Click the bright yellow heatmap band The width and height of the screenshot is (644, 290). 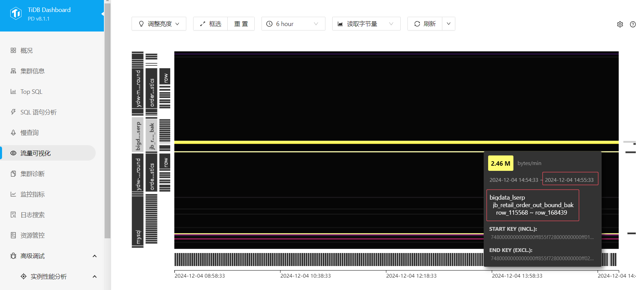pyautogui.click(x=397, y=142)
